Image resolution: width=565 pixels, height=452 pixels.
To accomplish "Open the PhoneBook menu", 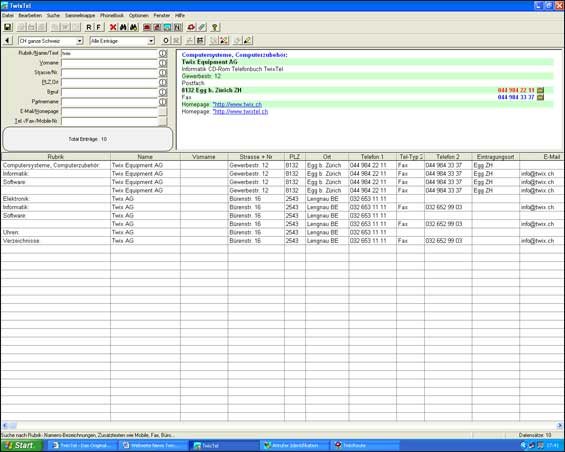I will (112, 15).
